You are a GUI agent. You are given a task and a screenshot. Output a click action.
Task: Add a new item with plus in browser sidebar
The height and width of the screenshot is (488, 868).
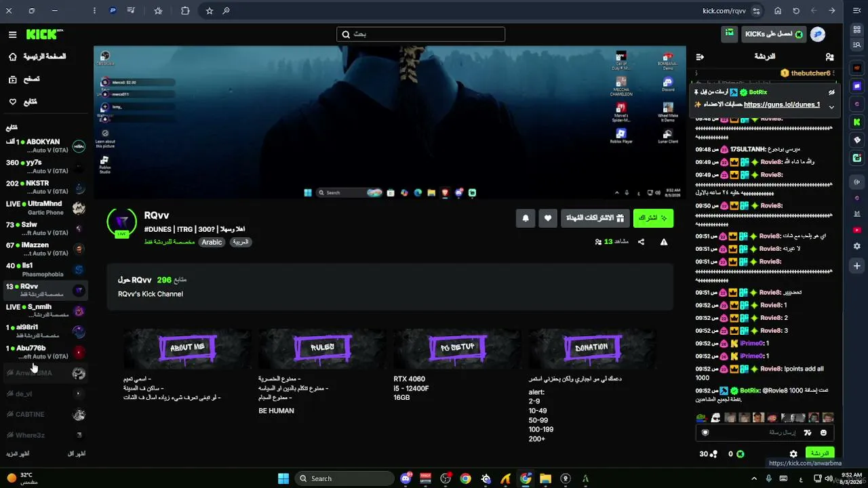857,266
